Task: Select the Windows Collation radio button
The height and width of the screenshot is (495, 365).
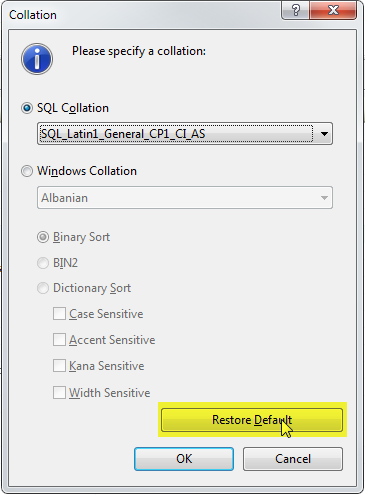Action: pyautogui.click(x=27, y=171)
